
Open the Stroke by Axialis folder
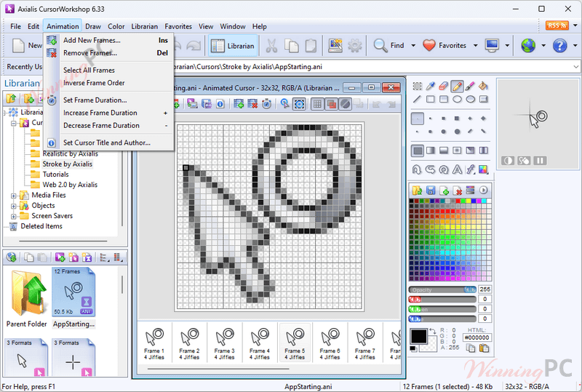67,164
